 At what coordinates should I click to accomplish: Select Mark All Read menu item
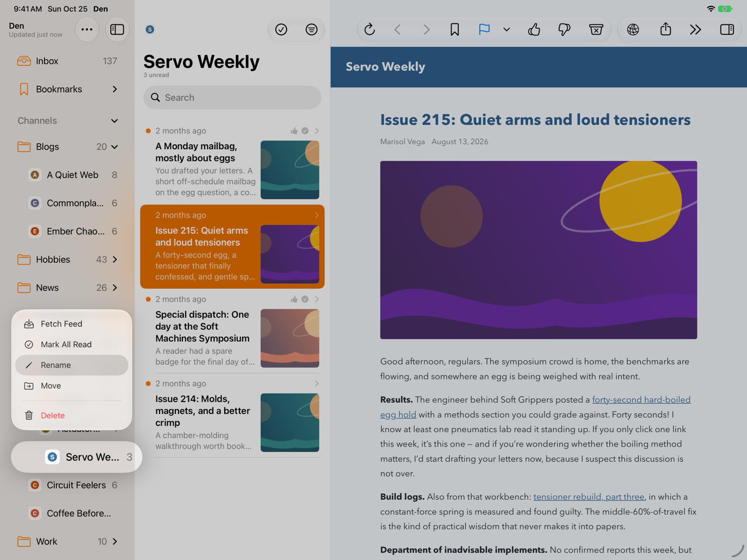72,345
